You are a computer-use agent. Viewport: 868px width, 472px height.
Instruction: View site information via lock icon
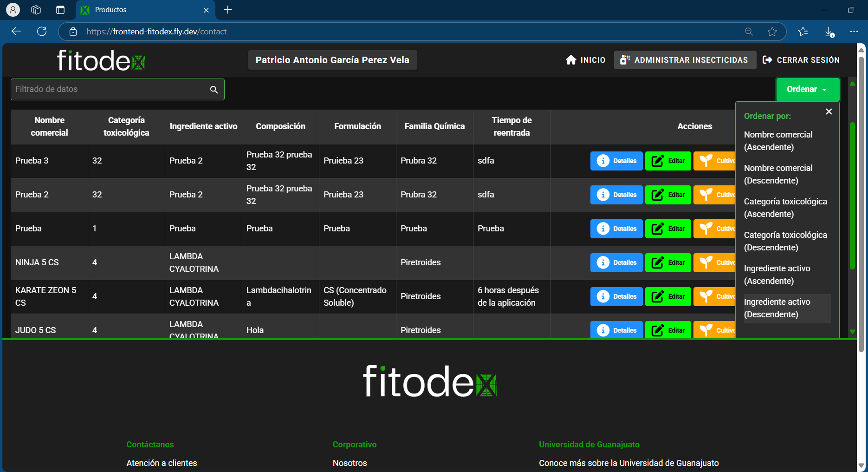73,32
